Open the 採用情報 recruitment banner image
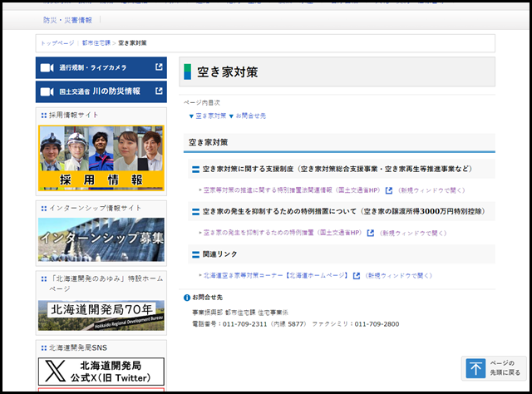This screenshot has width=532, height=394. 101,158
